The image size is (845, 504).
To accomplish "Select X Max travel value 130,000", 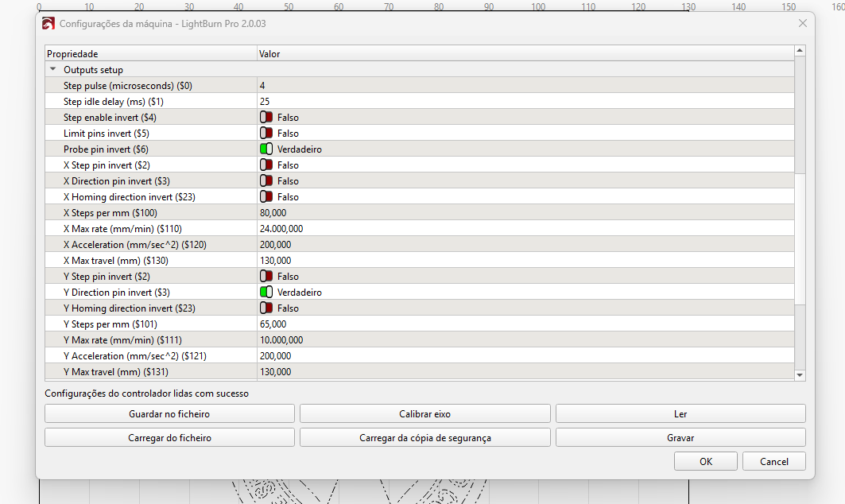I will pos(275,261).
